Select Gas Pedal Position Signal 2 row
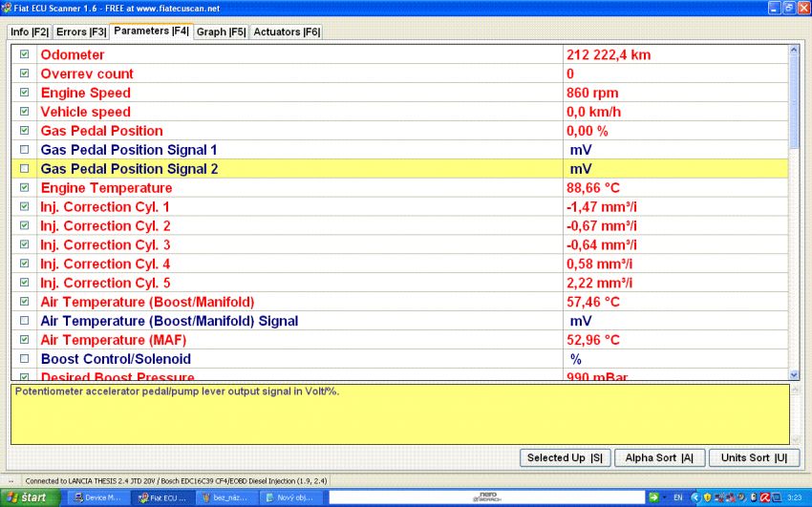This screenshot has width=812, height=507. pyautogui.click(x=399, y=169)
